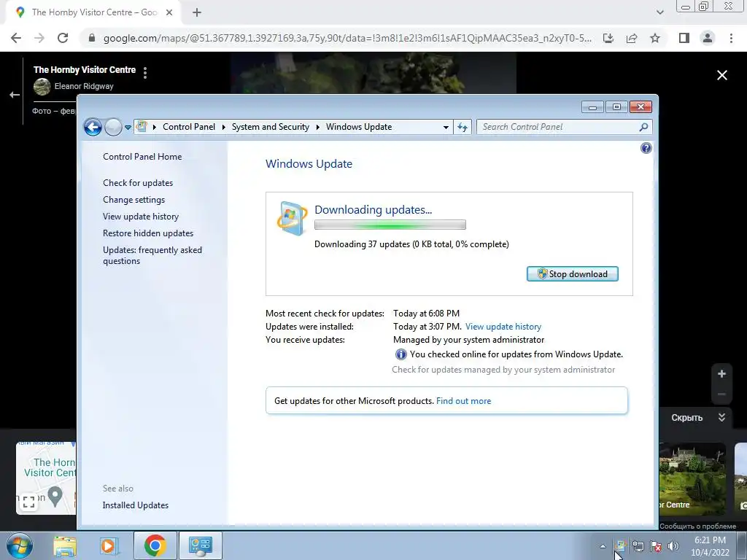The height and width of the screenshot is (560, 747).
Task: Open Updates: frequently asked questions
Action: [152, 255]
